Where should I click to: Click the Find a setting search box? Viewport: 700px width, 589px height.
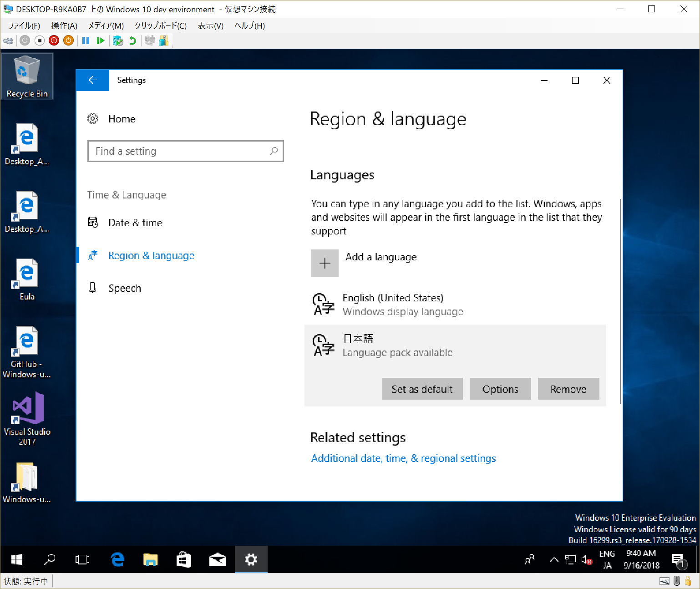(x=185, y=151)
